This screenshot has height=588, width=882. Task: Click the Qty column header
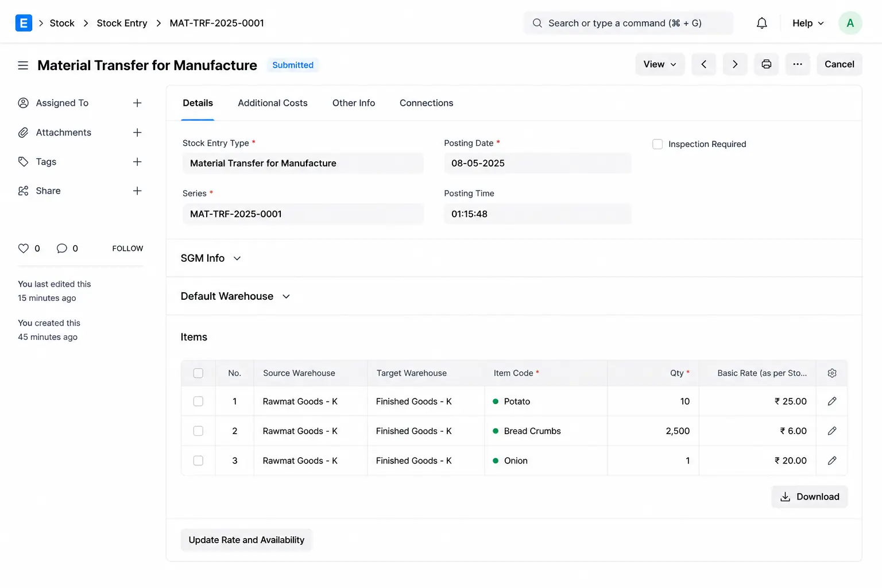(x=653, y=373)
